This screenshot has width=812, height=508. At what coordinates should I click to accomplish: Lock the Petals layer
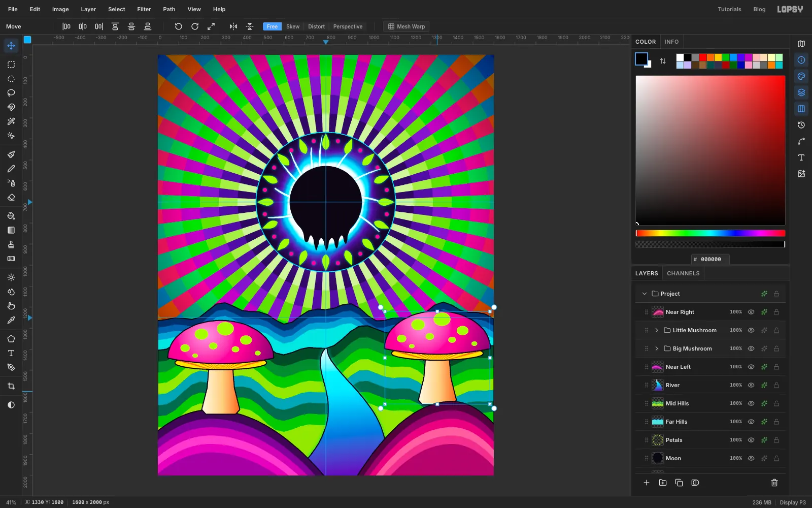point(776,440)
